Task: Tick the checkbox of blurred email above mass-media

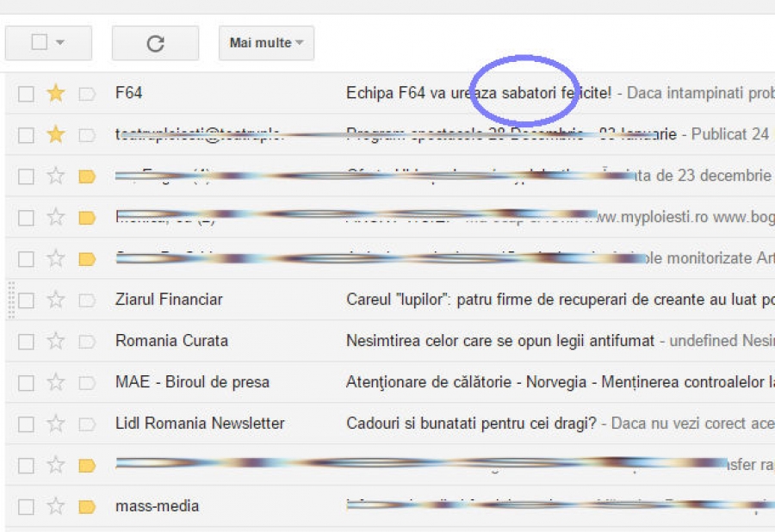Action: point(26,466)
